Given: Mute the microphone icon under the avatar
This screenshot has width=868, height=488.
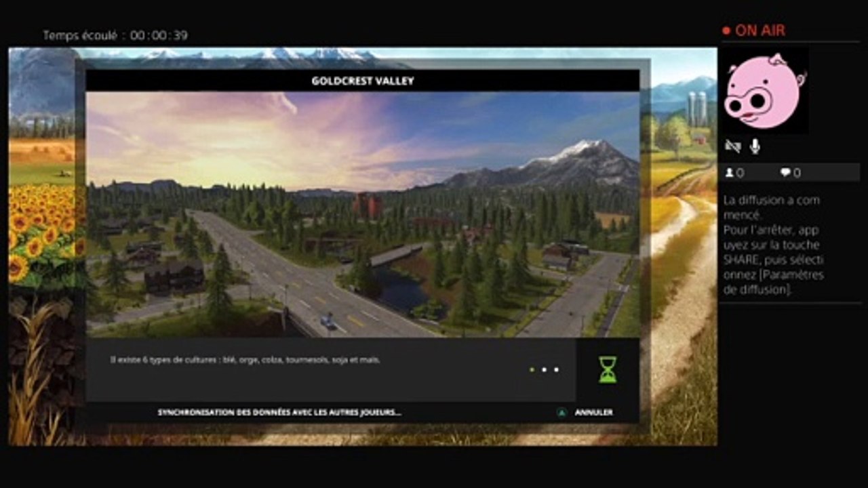Looking at the screenshot, I should click(x=755, y=146).
